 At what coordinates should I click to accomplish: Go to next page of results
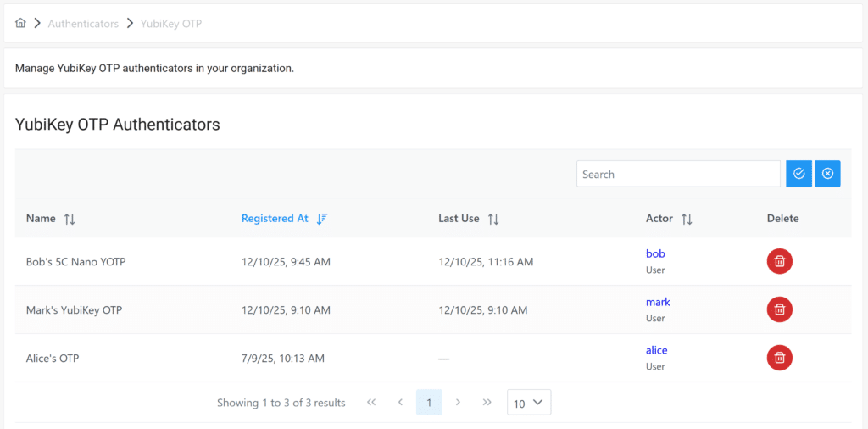(x=458, y=403)
